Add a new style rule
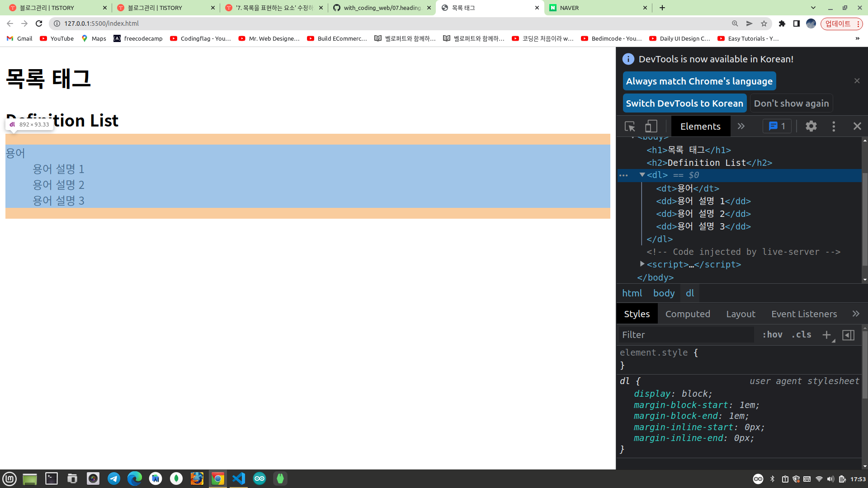 point(826,334)
